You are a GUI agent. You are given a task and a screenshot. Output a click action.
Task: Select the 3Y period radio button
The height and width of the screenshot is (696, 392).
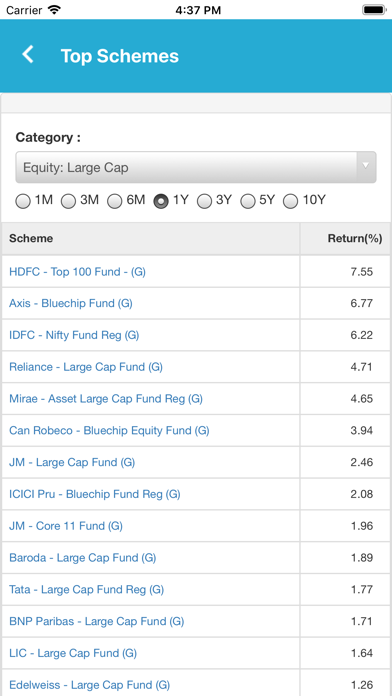(204, 202)
